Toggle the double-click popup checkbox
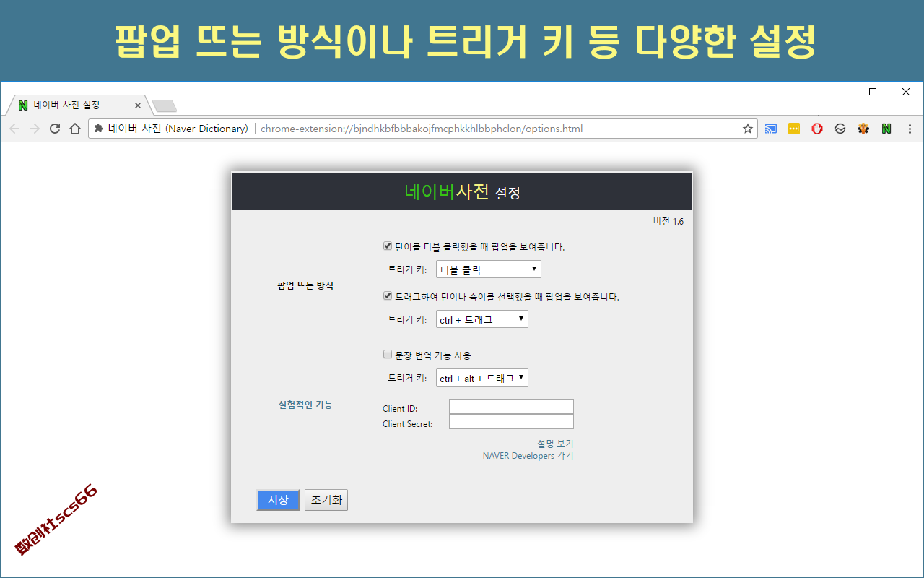 [x=388, y=246]
